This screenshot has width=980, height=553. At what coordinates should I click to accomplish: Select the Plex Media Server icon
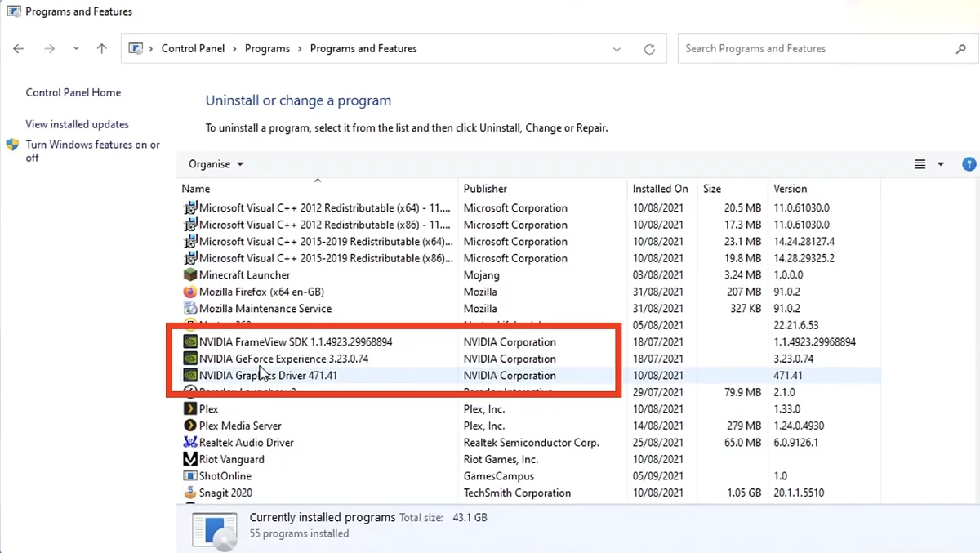click(190, 426)
